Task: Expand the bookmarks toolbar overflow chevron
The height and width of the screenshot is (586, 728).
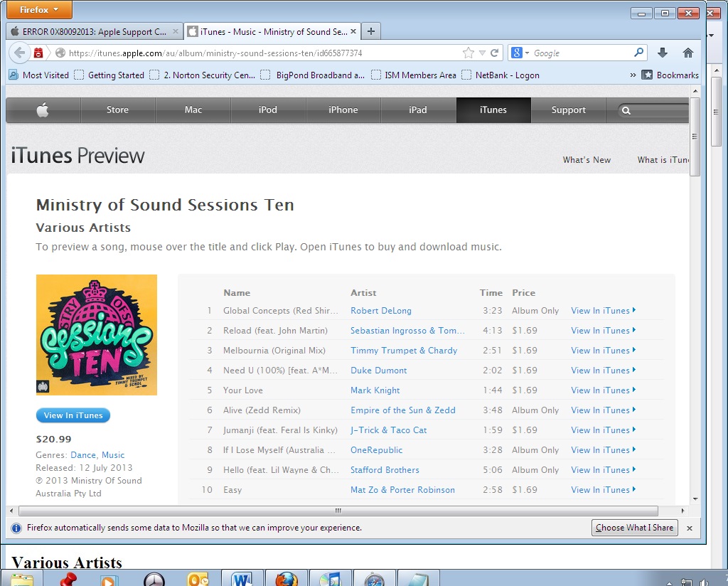Action: (633, 75)
